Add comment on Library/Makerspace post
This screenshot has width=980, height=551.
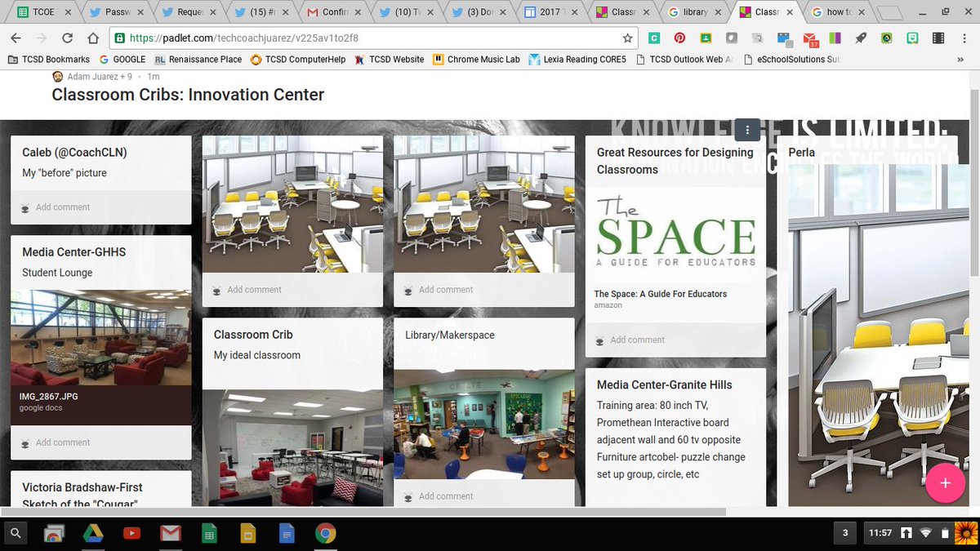click(x=446, y=496)
